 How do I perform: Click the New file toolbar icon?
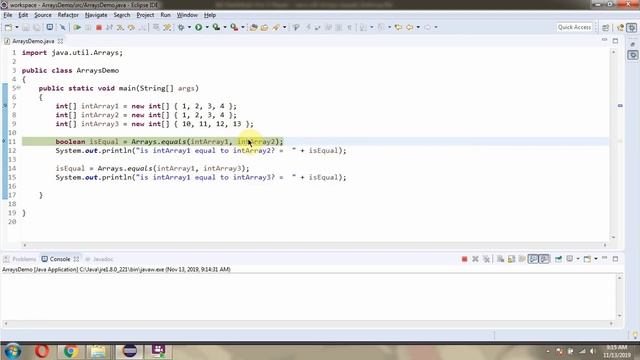coord(8,27)
